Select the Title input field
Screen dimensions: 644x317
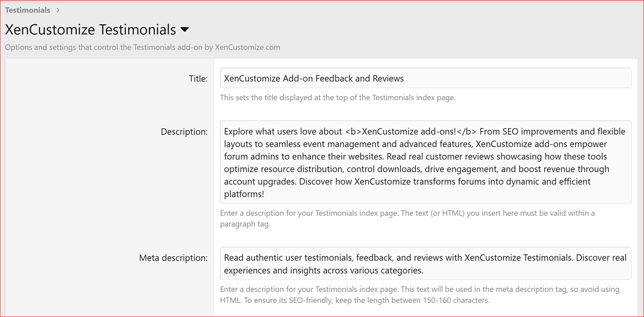click(x=424, y=77)
